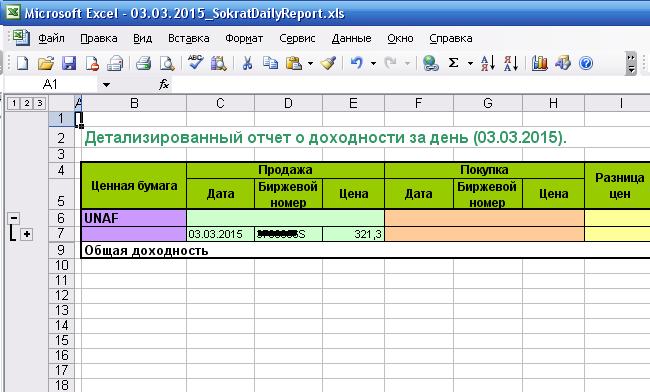Click the Разница цен header cell
The height and width of the screenshot is (392, 650).
[618, 186]
